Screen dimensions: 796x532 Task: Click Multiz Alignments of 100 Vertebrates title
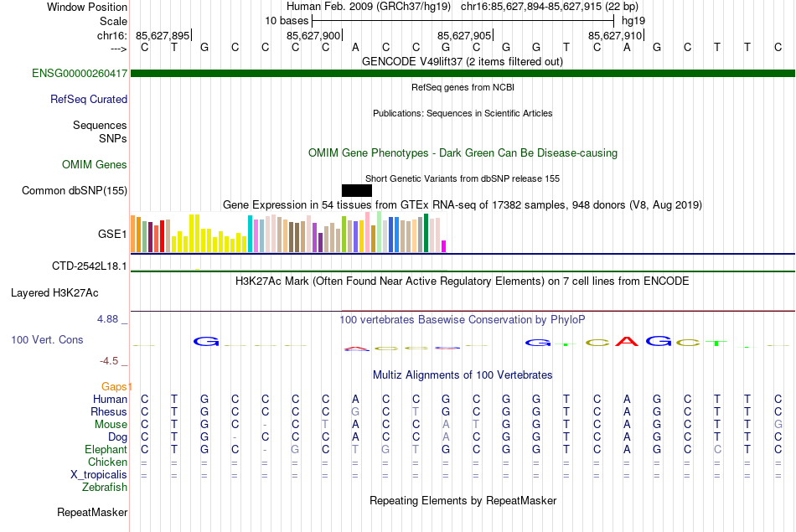pyautogui.click(x=463, y=374)
